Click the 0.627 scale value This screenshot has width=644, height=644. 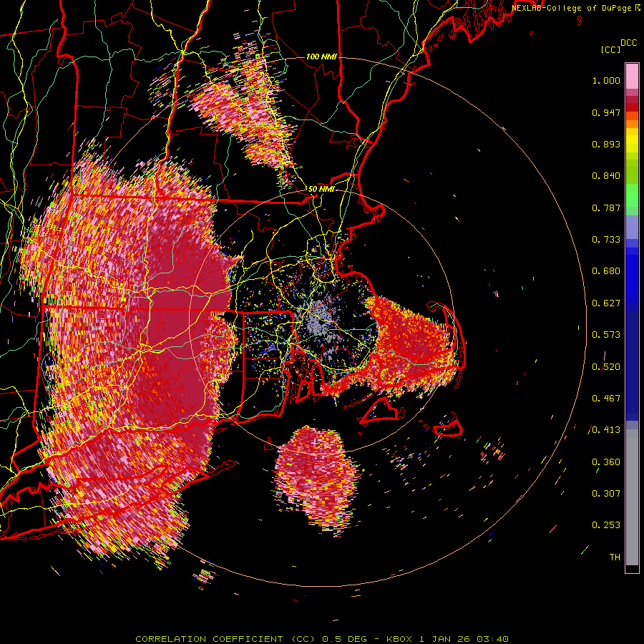(606, 303)
